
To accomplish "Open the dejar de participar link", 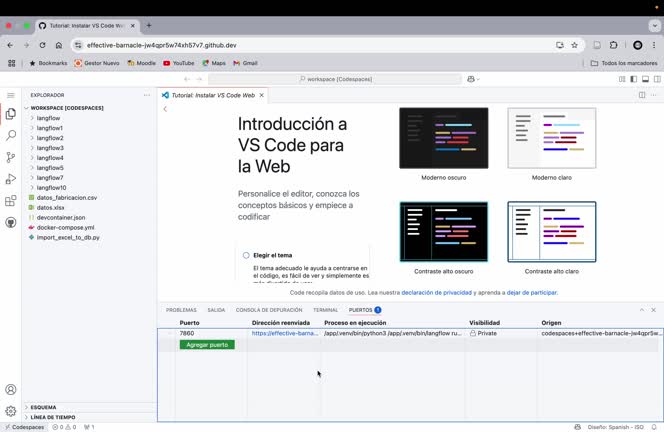I will (x=532, y=293).
